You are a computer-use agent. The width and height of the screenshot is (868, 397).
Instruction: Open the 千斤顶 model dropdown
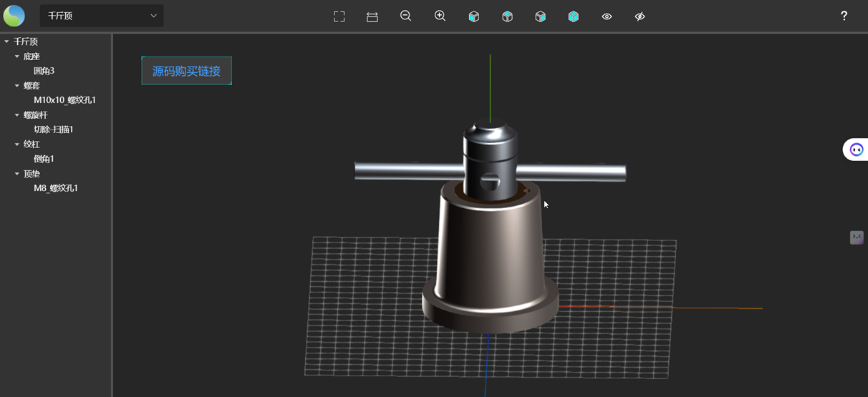[102, 16]
